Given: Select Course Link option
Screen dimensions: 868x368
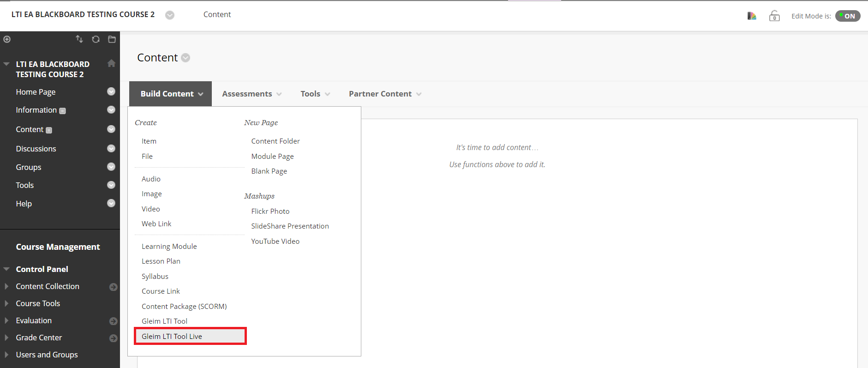Looking at the screenshot, I should (161, 291).
